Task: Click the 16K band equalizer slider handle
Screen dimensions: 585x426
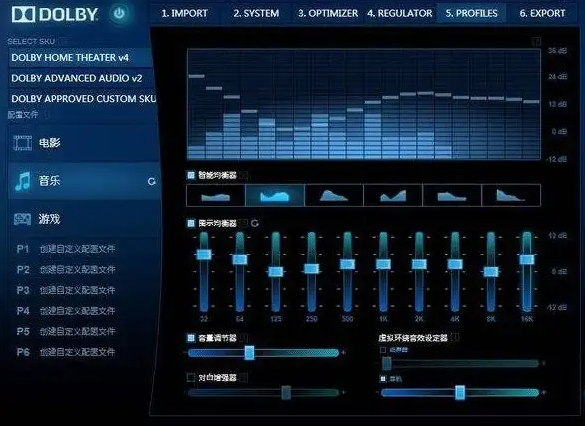Action: coord(527,259)
